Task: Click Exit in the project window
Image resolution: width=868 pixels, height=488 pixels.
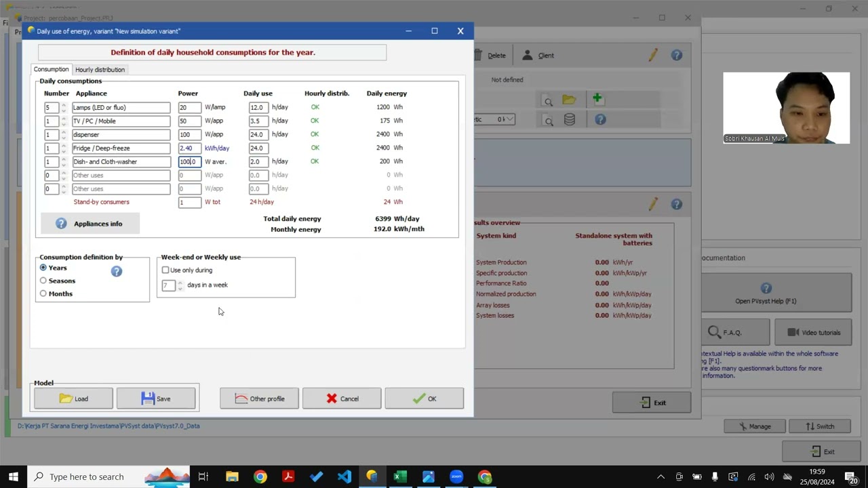Action: point(652,403)
